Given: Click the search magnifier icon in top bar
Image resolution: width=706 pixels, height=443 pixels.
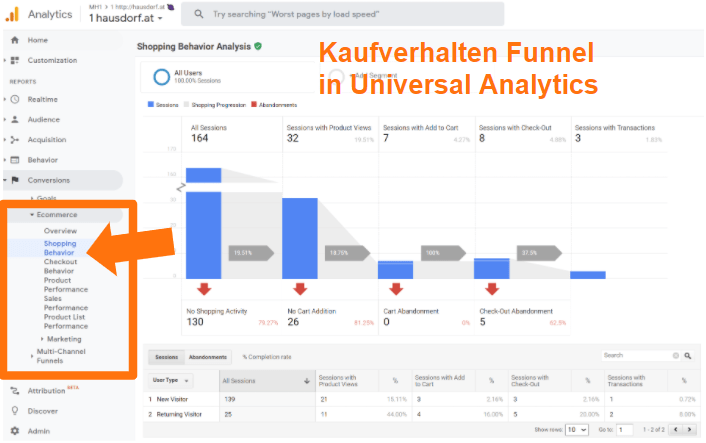Looking at the screenshot, I should click(199, 14).
